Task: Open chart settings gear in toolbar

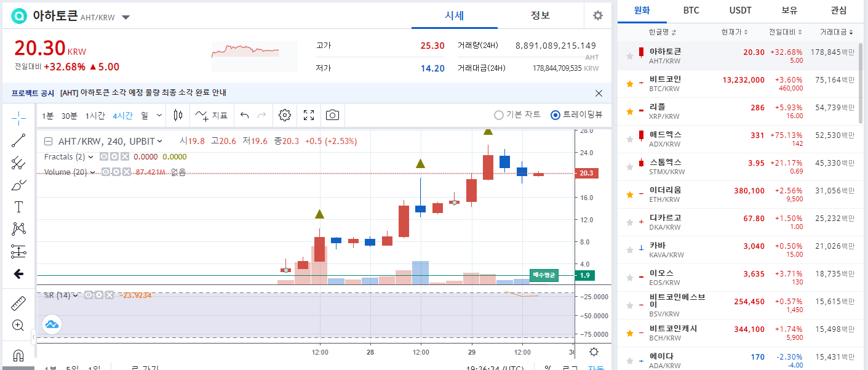Action: (x=284, y=115)
